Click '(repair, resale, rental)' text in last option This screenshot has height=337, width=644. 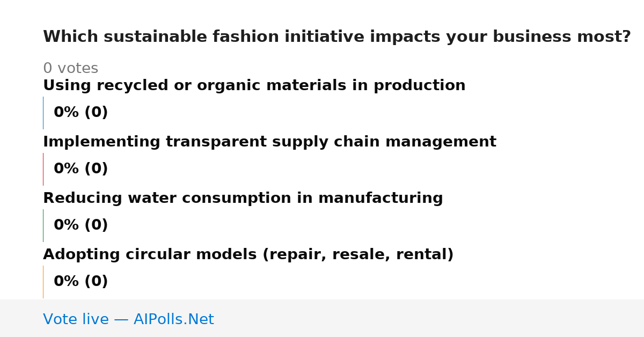pyautogui.click(x=358, y=255)
